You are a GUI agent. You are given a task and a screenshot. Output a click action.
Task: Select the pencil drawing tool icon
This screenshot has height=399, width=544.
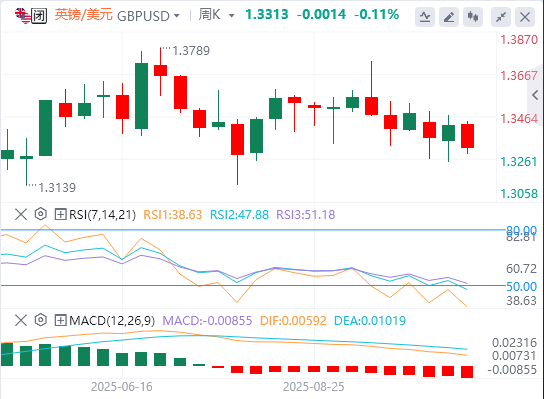click(449, 17)
